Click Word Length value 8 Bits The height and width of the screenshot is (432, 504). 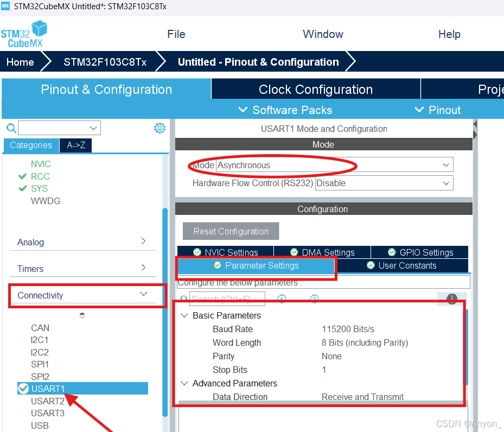pyautogui.click(x=365, y=342)
